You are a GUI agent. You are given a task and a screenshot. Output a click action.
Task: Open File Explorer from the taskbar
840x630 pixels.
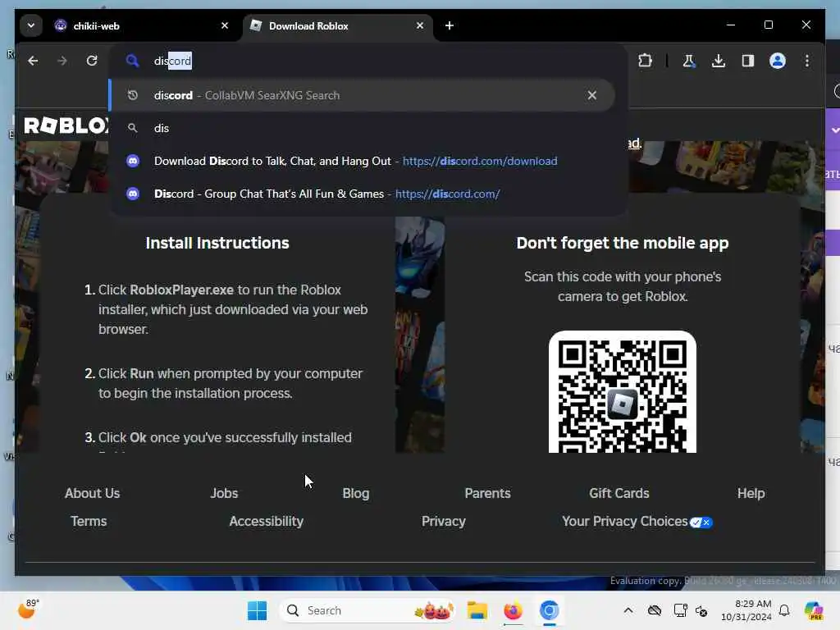pos(477,610)
